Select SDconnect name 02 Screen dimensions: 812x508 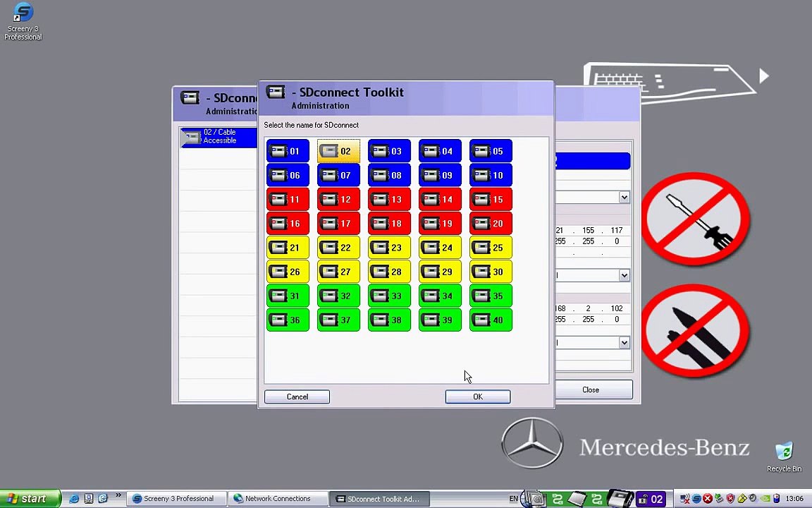tap(338, 151)
